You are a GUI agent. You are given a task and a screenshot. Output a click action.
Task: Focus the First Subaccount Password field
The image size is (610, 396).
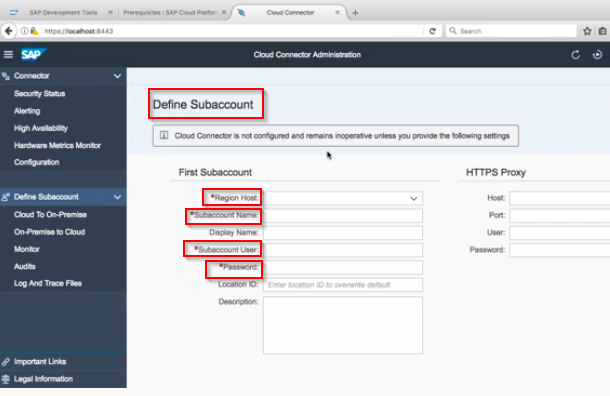(343, 267)
